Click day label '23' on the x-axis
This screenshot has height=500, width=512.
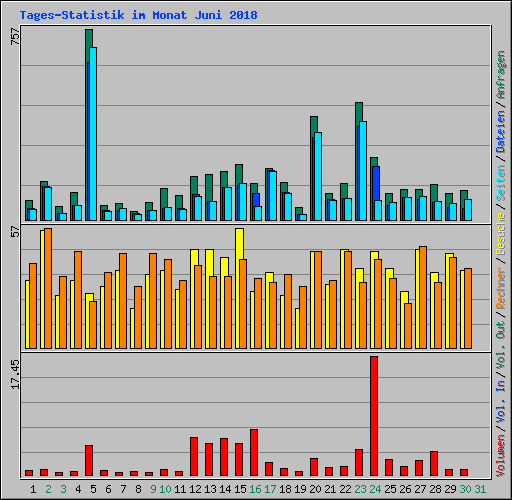[x=360, y=489]
